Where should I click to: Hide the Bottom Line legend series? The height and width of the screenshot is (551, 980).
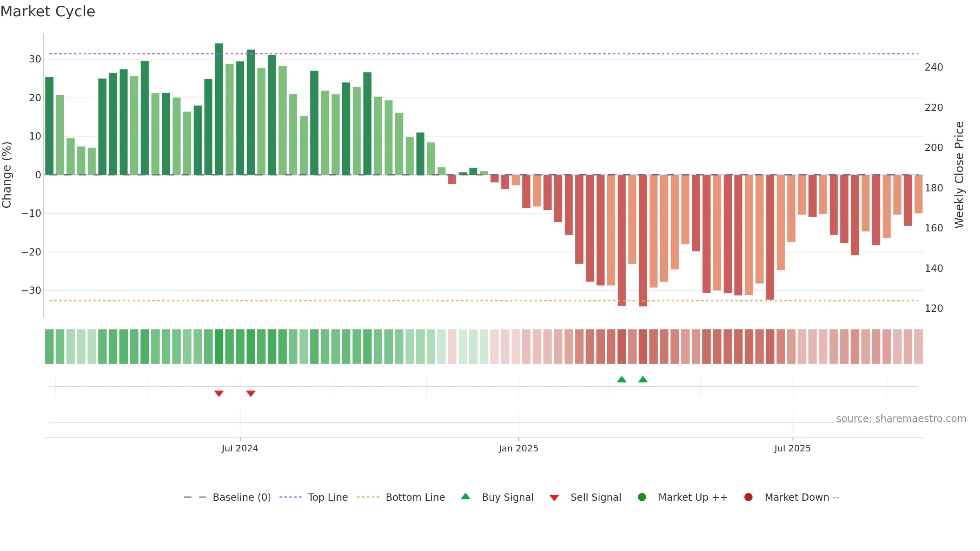point(401,497)
